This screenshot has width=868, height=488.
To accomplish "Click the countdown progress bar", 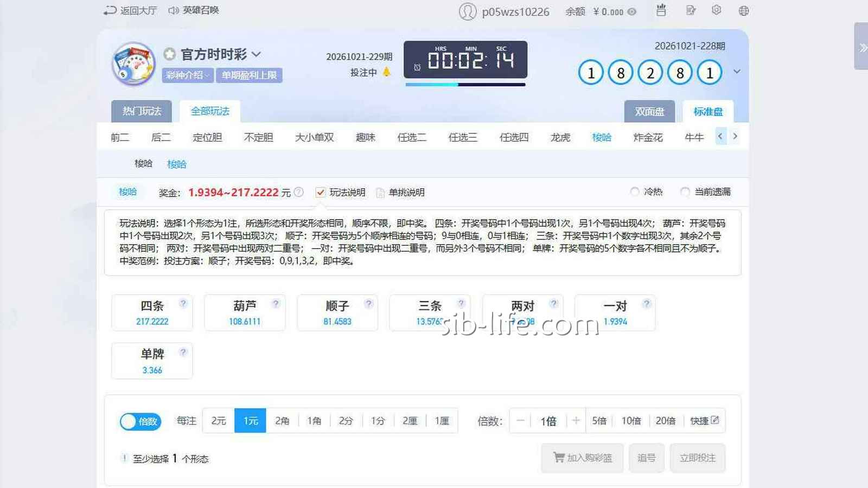I will 465,85.
